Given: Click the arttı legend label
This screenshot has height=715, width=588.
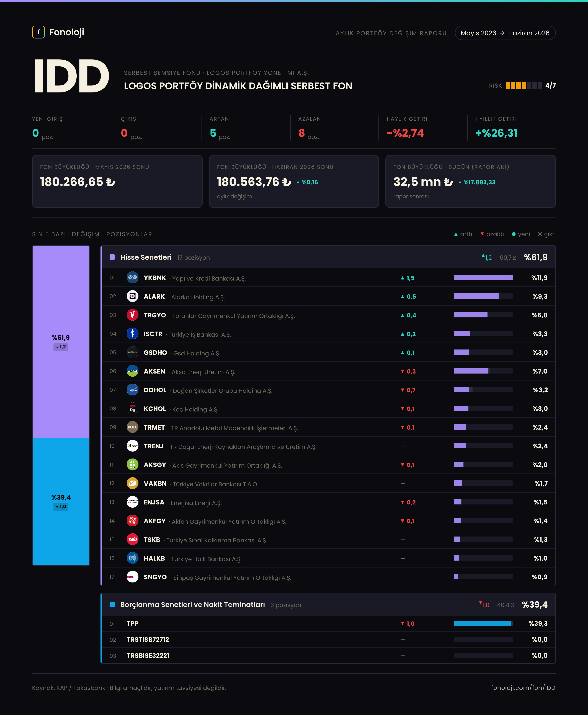Looking at the screenshot, I should [466, 234].
